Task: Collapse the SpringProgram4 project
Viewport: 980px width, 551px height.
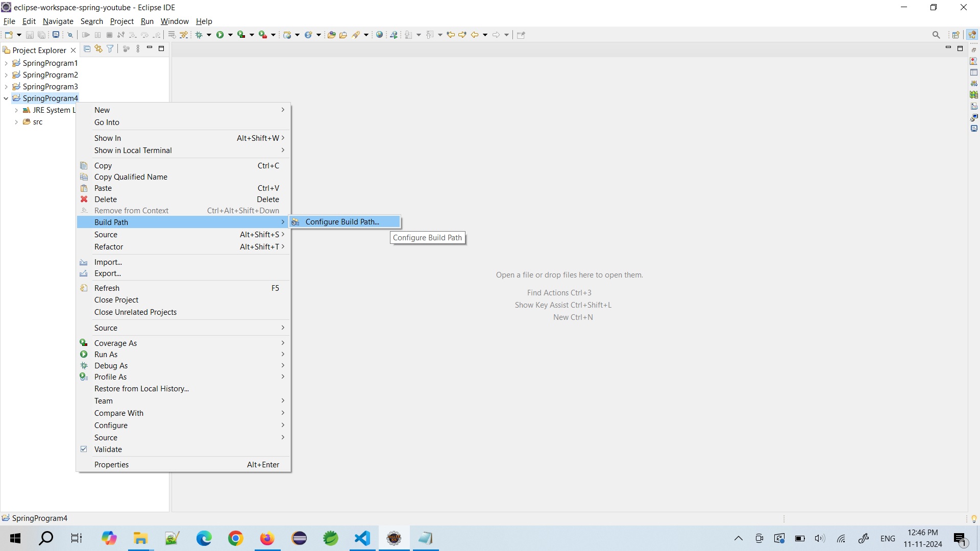Action: click(6, 98)
